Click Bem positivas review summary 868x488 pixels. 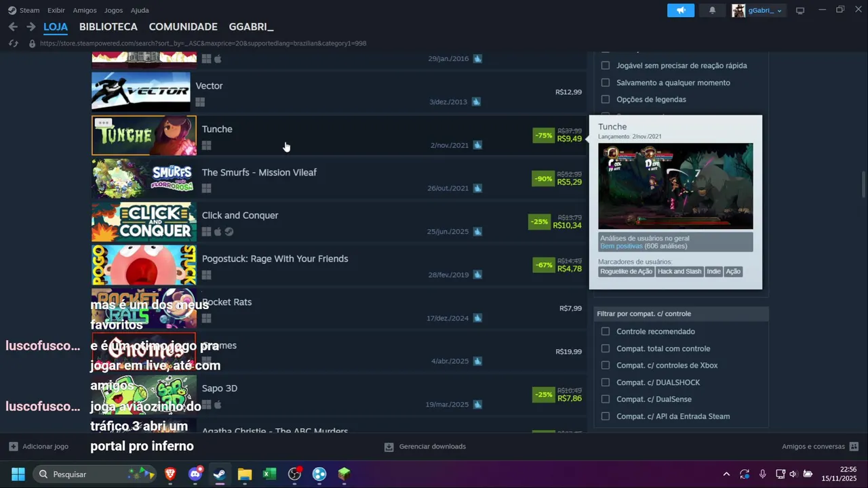click(621, 246)
